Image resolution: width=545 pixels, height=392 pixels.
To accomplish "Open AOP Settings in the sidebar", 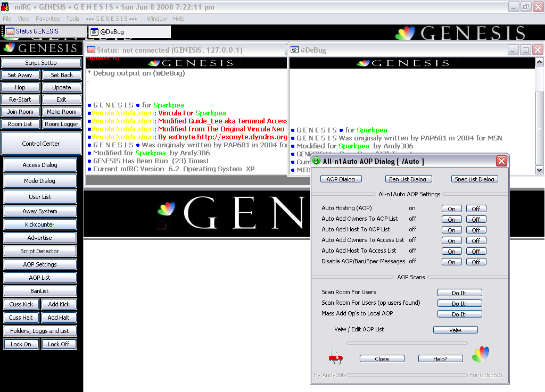I will click(40, 264).
